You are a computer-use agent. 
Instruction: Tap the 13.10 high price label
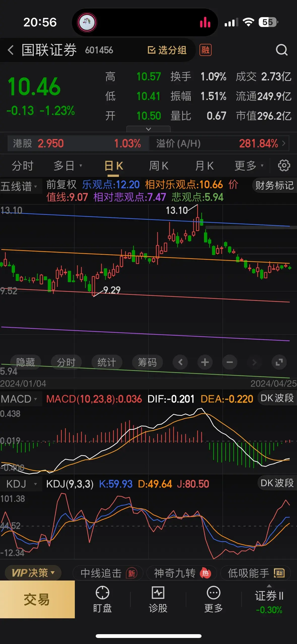177,210
